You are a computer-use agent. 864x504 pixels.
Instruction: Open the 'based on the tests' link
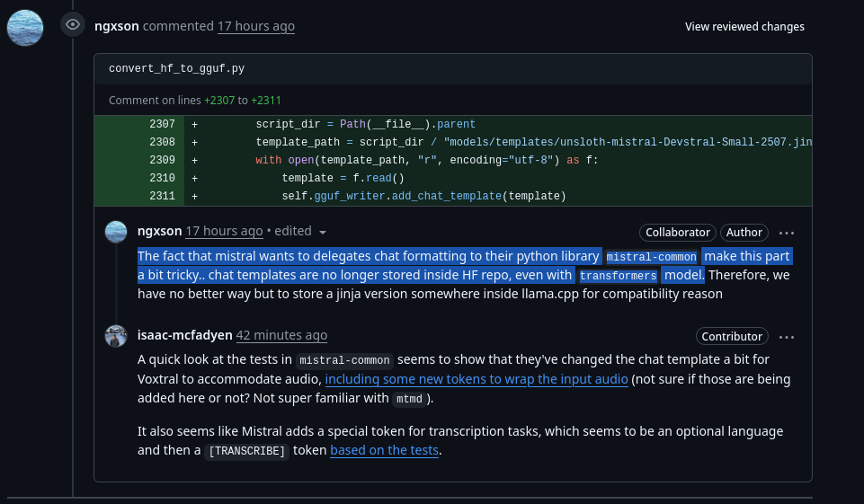click(385, 450)
